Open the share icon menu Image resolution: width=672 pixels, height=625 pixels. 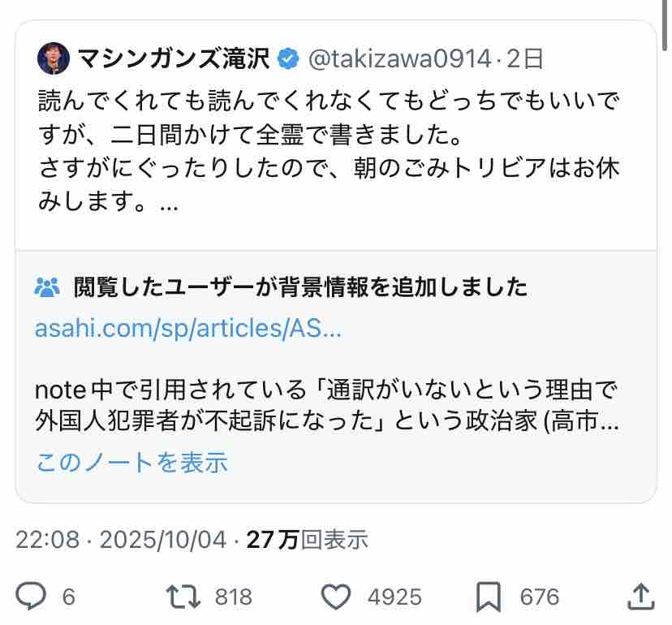point(641,597)
